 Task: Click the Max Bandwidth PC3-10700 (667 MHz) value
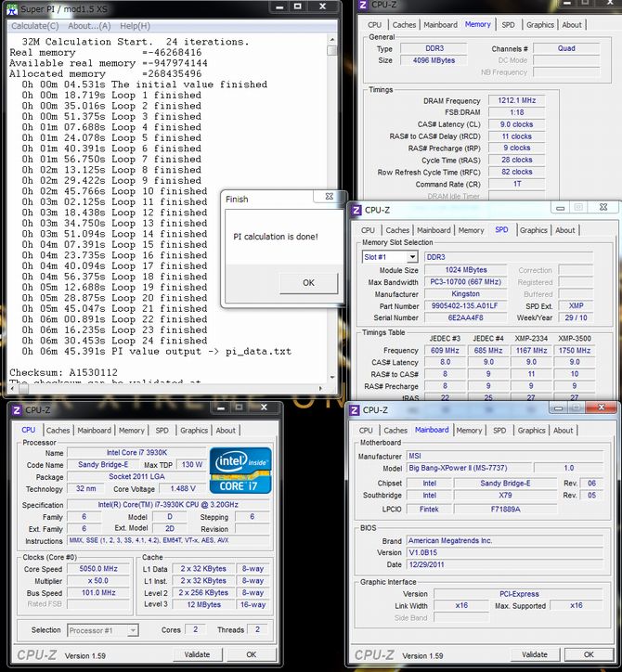click(x=465, y=282)
